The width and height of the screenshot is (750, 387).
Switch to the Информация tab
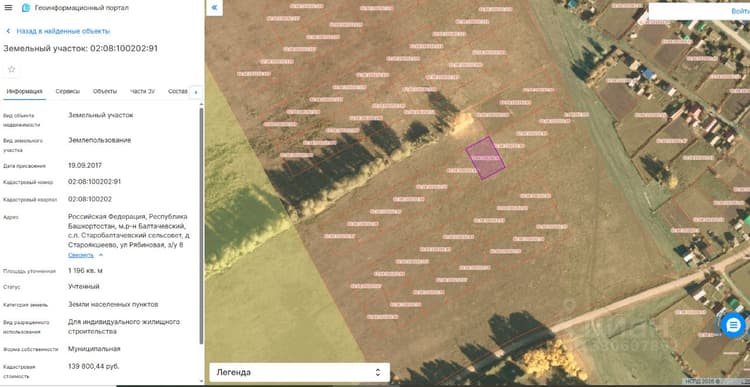pos(24,91)
